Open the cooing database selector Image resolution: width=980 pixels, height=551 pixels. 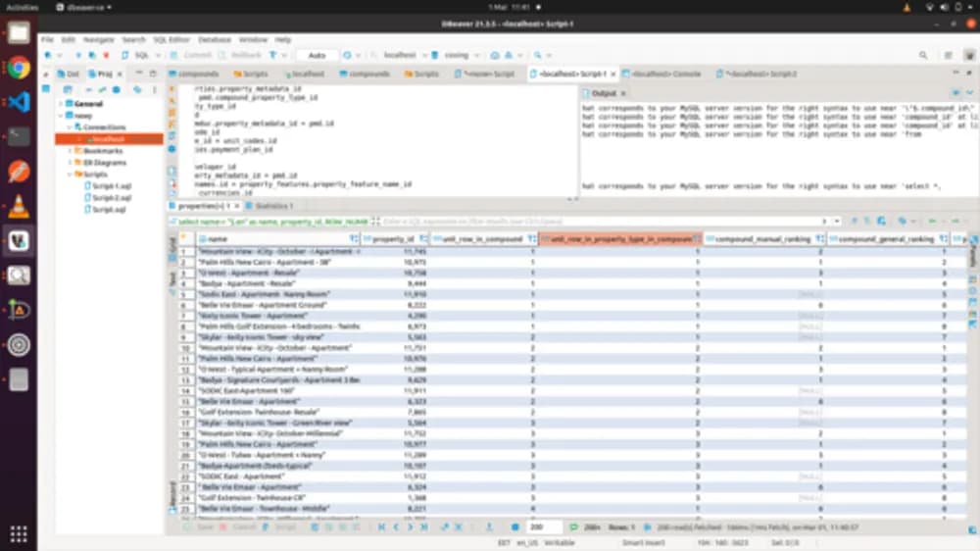click(x=457, y=55)
